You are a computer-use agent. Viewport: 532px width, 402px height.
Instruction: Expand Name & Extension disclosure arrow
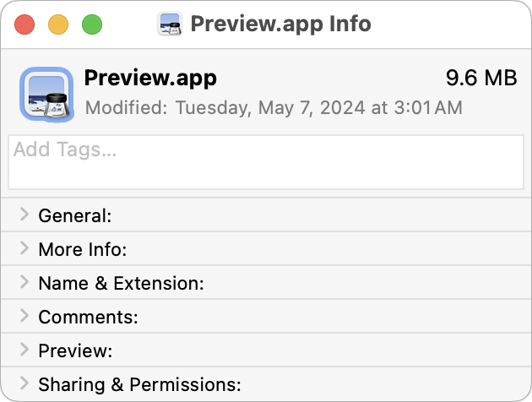click(x=24, y=282)
